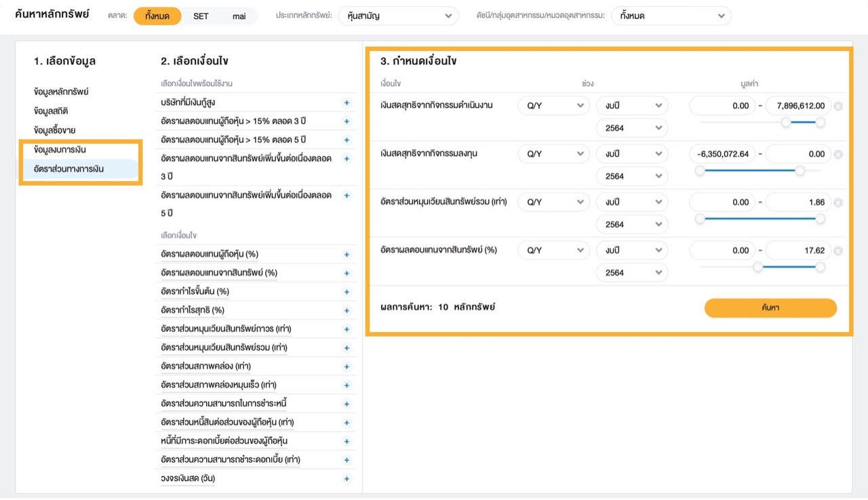The image size is (868, 500).
Task: Switch market filter to mai
Action: (x=239, y=16)
